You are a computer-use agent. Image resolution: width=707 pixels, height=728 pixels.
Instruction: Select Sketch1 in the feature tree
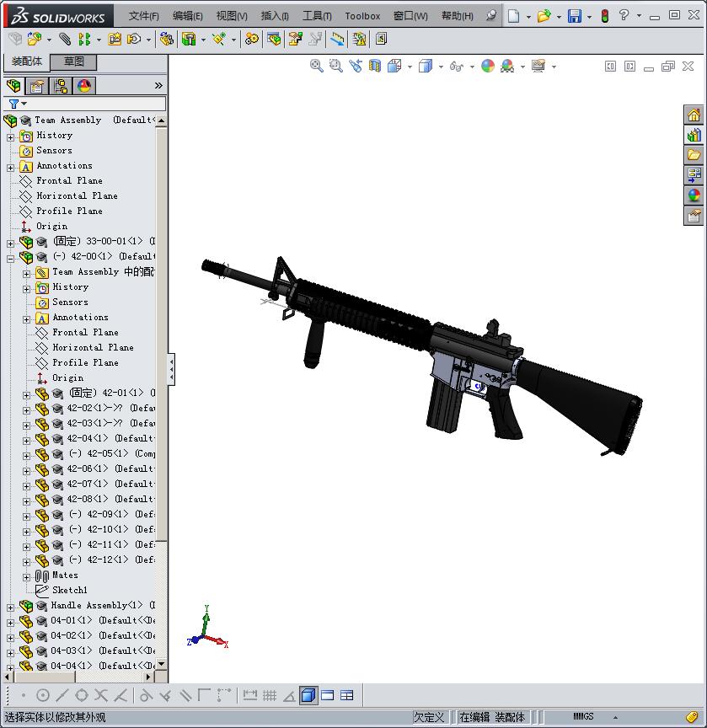70,590
